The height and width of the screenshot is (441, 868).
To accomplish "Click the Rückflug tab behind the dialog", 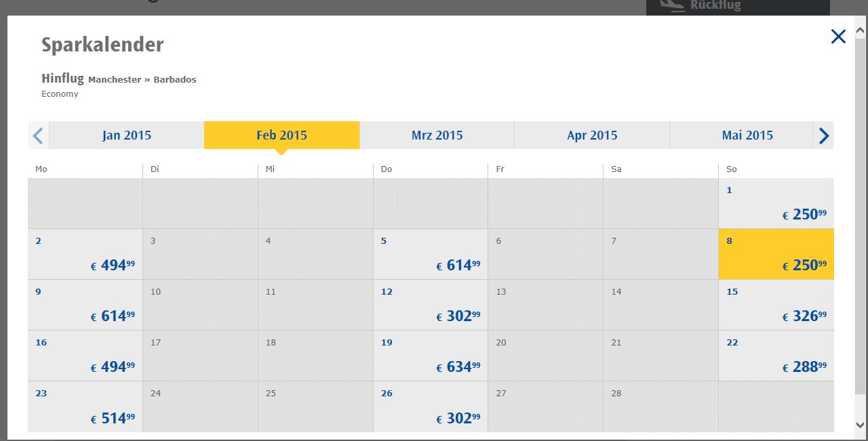I will (x=738, y=7).
